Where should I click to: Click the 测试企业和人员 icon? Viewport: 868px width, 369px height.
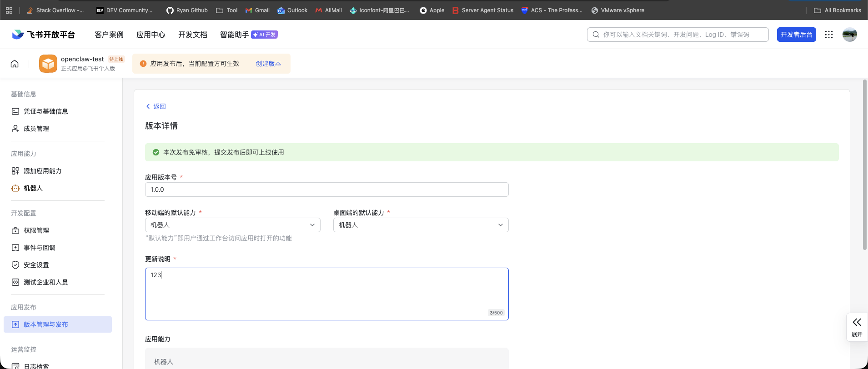tap(15, 282)
